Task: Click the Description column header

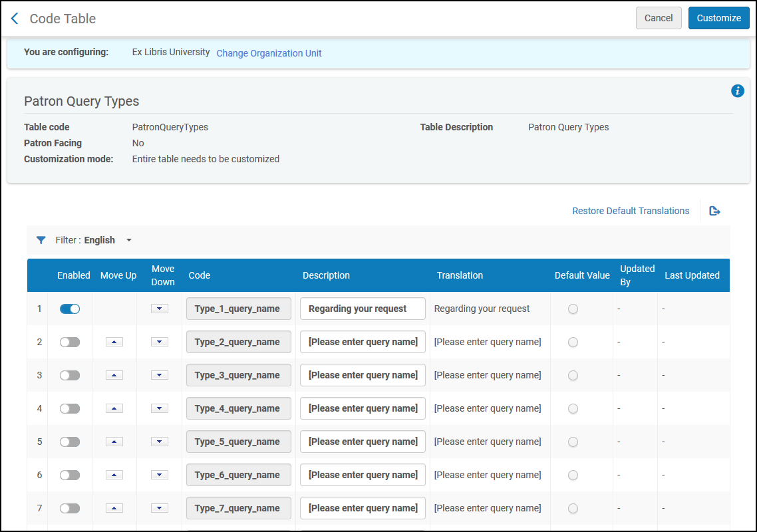Action: pos(326,275)
